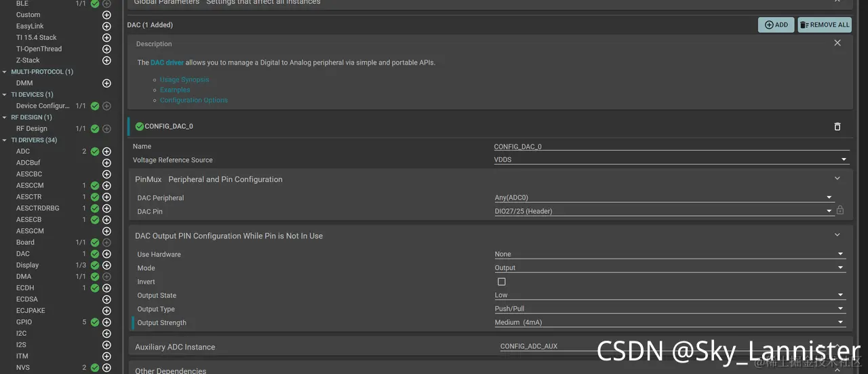The width and height of the screenshot is (868, 374).
Task: Add another ADC instance
Action: 106,151
